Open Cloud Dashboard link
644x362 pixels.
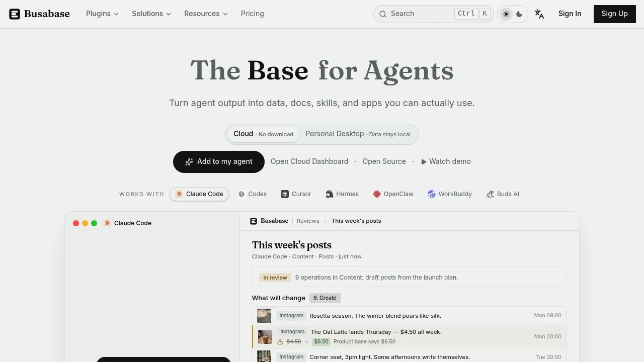tap(309, 161)
